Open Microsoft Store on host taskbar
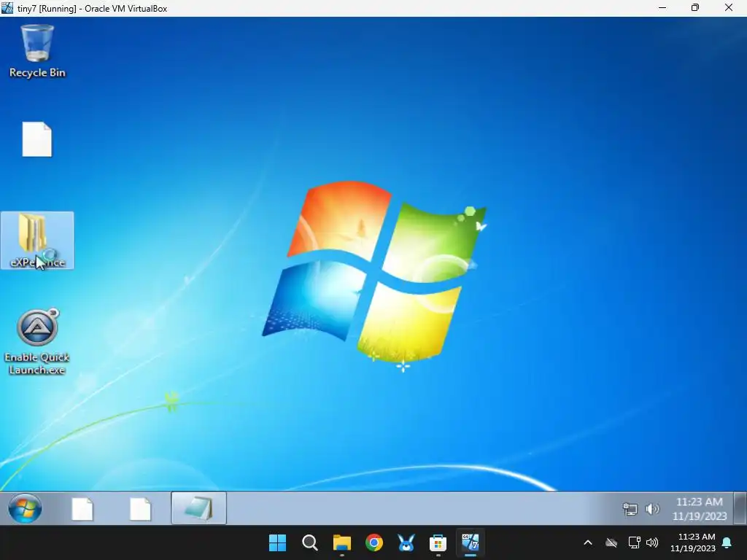The image size is (747, 560). 438,542
